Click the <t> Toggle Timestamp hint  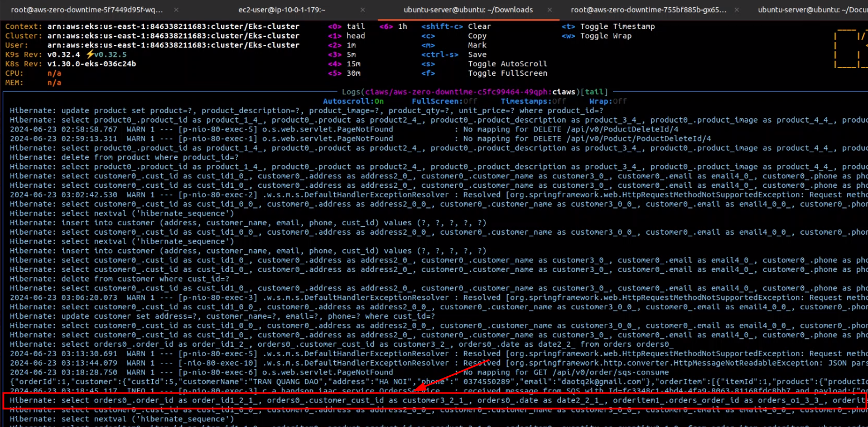(x=609, y=27)
